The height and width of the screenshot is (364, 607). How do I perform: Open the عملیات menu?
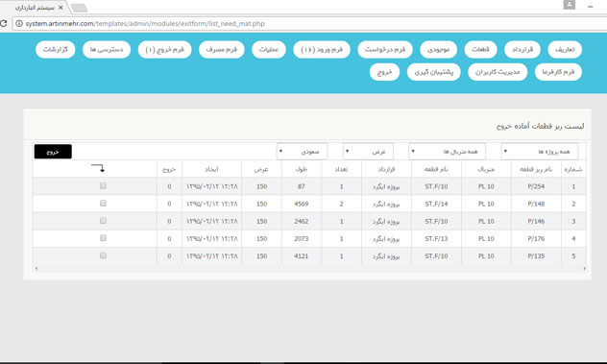pos(269,50)
